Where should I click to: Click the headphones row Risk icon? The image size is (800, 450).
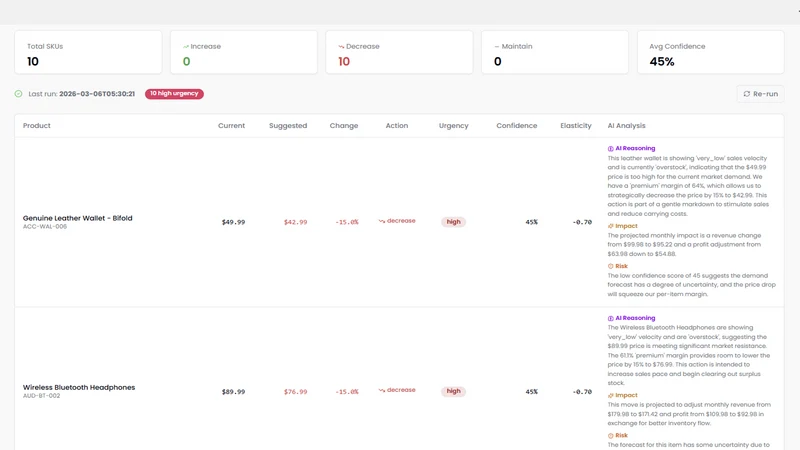610,436
